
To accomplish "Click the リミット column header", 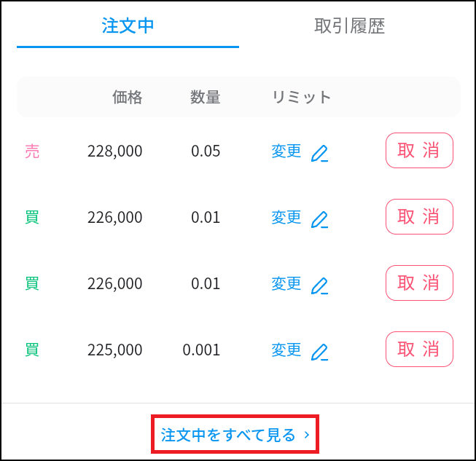I will [x=302, y=97].
